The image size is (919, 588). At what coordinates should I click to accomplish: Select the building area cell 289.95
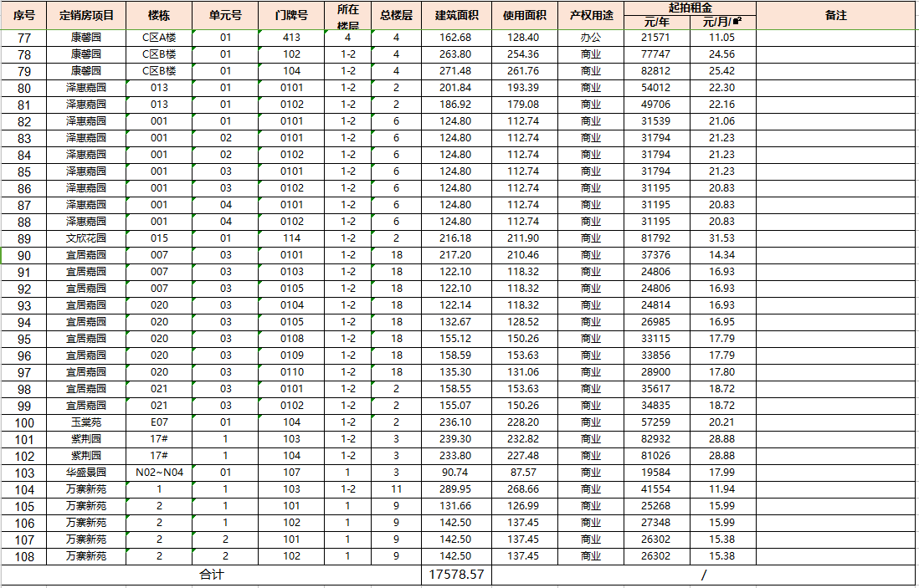pyautogui.click(x=456, y=489)
